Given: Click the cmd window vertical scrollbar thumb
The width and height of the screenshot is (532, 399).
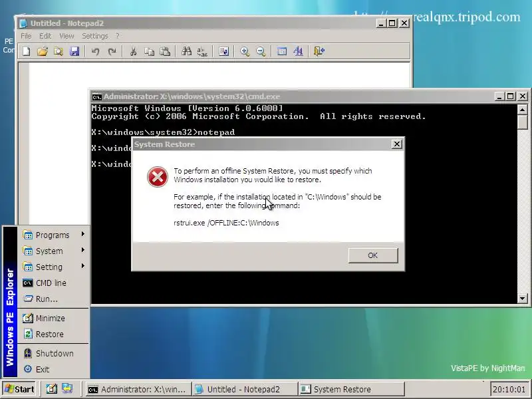Looking at the screenshot, I should [523, 122].
